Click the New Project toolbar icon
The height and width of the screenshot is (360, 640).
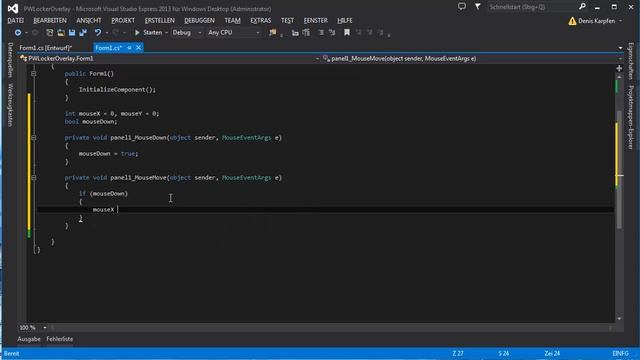(x=49, y=33)
